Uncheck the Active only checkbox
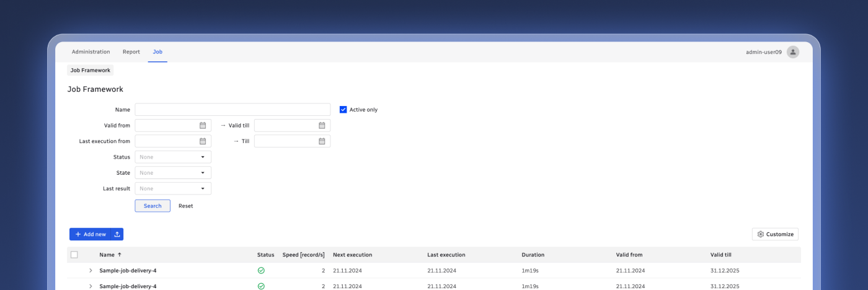Viewport: 868px width, 290px height. coord(343,110)
